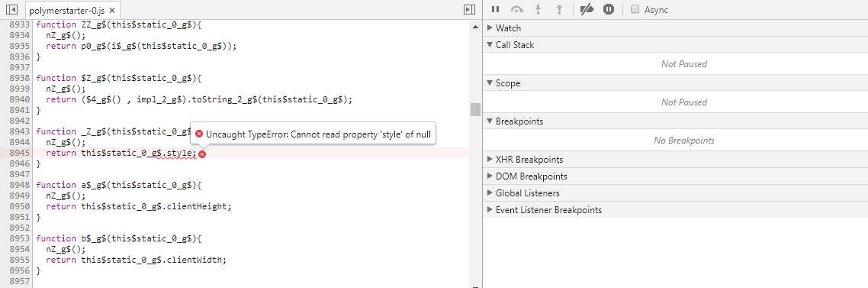Click the code editor scrollbar thumb
868x288 pixels.
[475, 110]
